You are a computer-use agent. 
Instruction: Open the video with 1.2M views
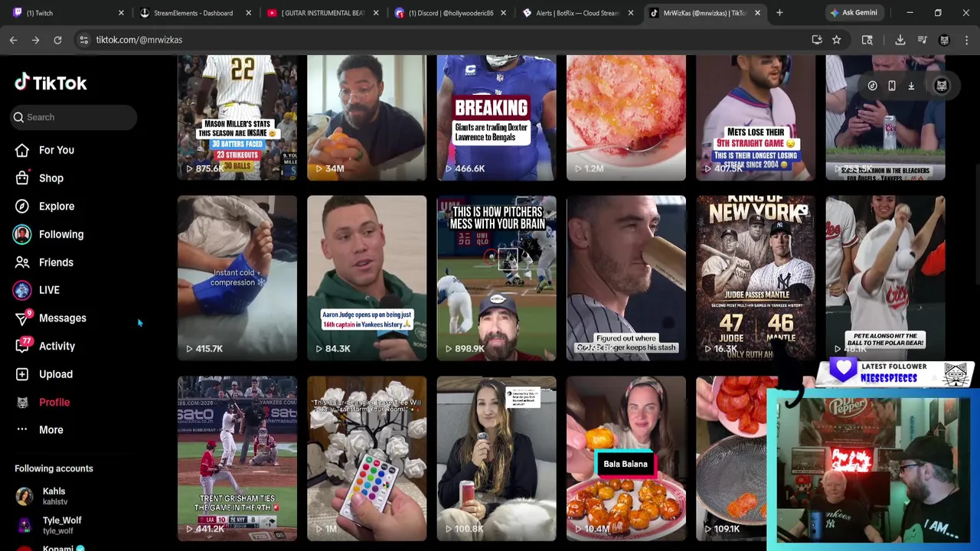pos(626,117)
